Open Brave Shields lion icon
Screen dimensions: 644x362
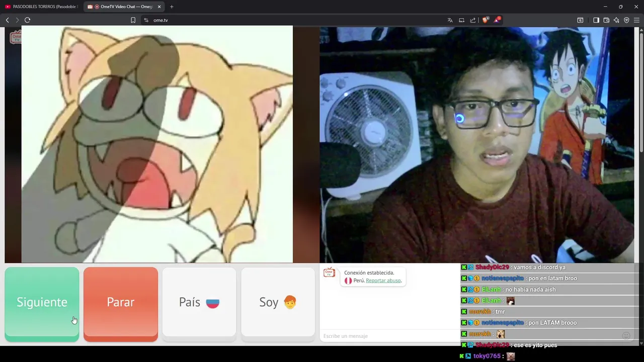coord(485,20)
